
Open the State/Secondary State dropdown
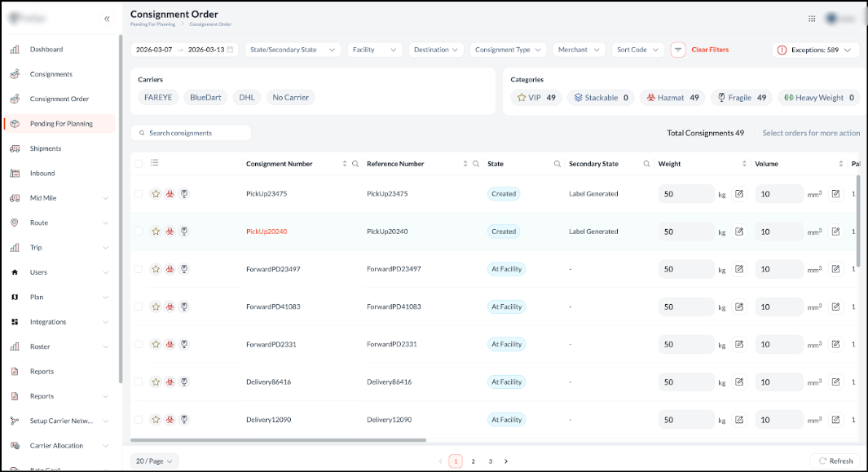pos(293,50)
